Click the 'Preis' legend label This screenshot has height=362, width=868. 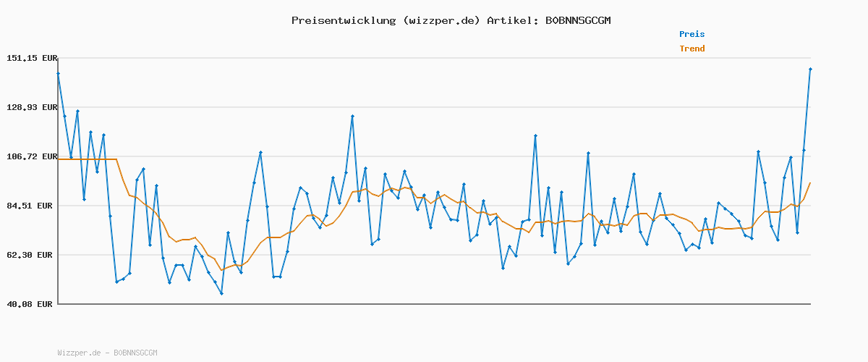pyautogui.click(x=692, y=34)
